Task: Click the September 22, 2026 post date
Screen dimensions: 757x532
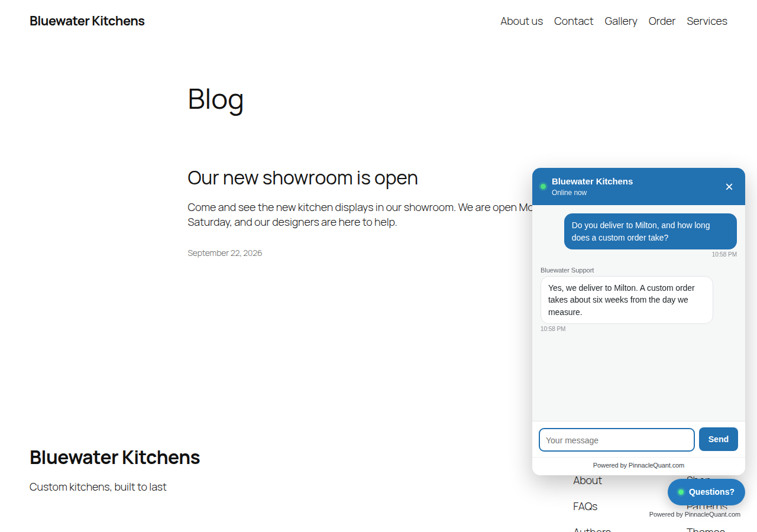Action: [x=225, y=253]
